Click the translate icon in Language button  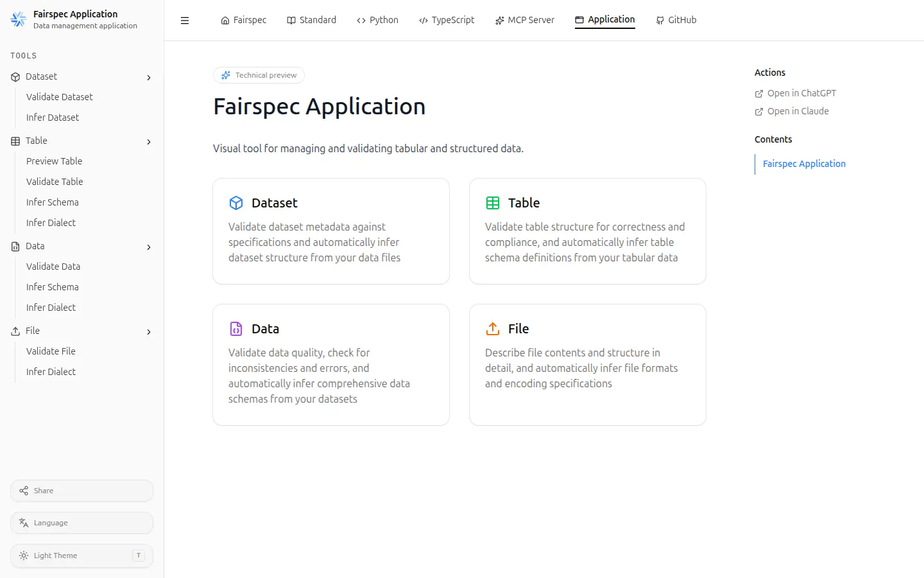point(24,523)
